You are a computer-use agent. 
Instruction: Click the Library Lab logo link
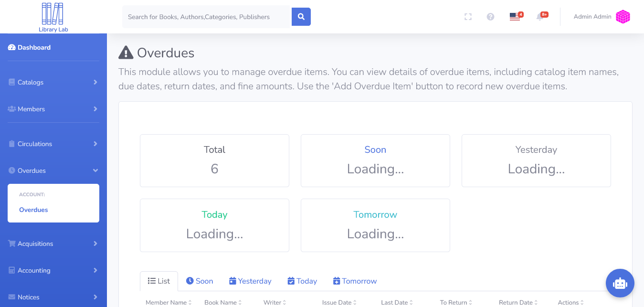pyautogui.click(x=53, y=17)
